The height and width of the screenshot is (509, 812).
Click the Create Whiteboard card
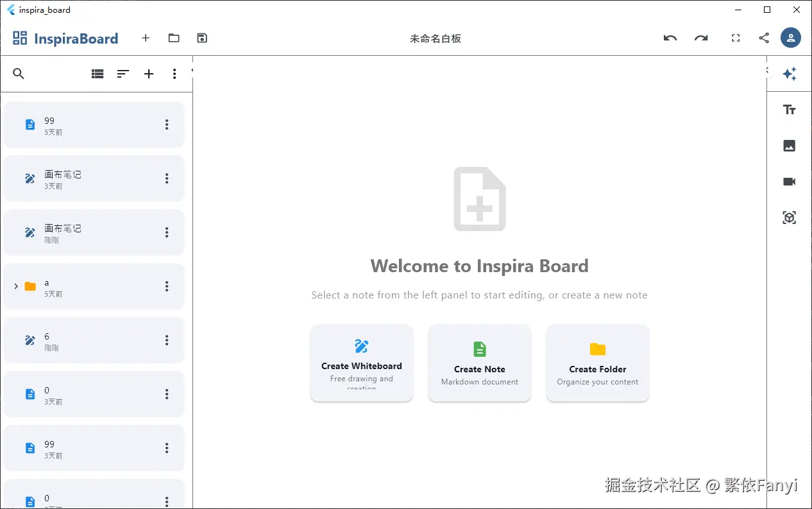[x=362, y=363]
